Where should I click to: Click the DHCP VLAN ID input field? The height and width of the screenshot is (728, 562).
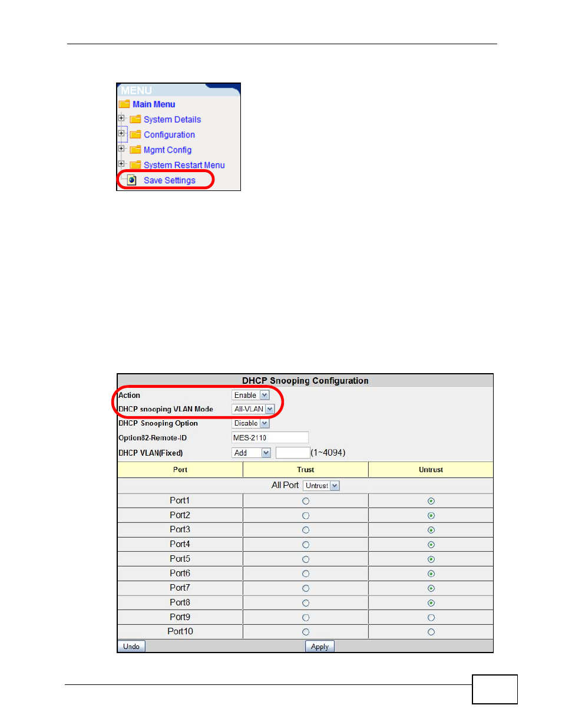293,453
